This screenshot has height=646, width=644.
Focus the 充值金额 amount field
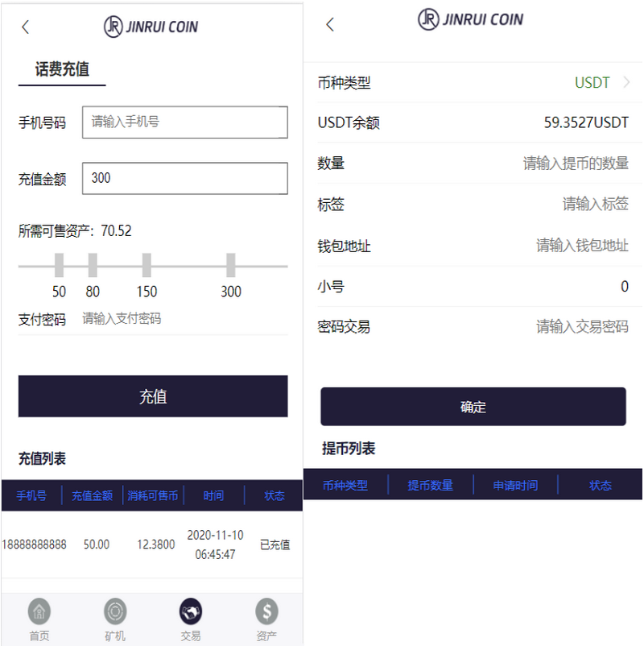click(x=185, y=178)
